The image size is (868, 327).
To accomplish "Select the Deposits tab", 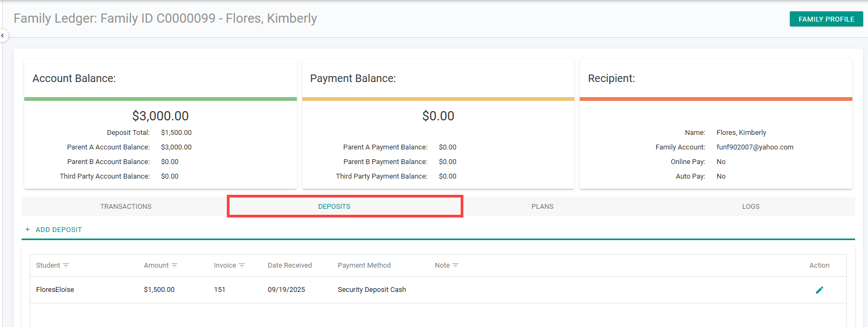I will 334,207.
